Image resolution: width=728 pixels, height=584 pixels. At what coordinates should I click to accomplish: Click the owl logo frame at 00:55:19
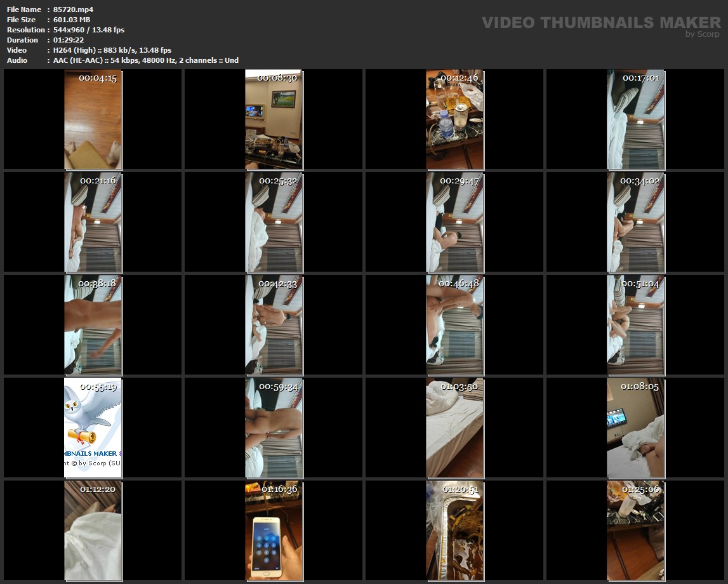coord(93,428)
